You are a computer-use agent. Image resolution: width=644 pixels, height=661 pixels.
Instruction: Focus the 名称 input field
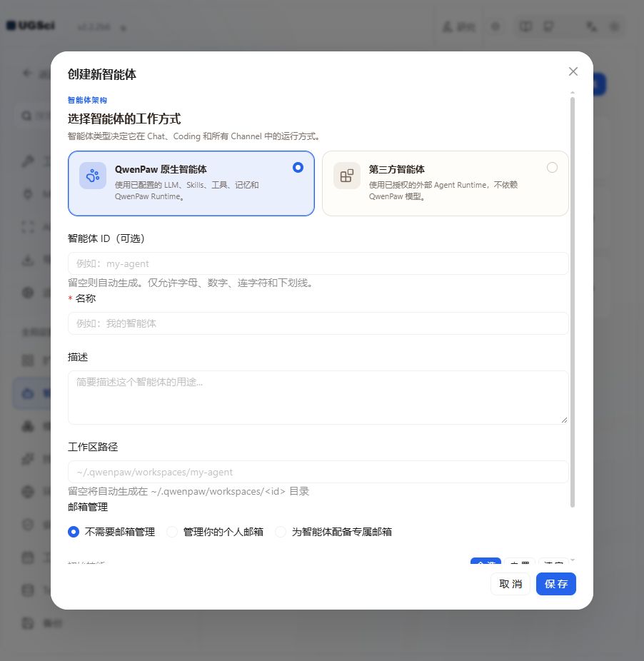pos(318,323)
